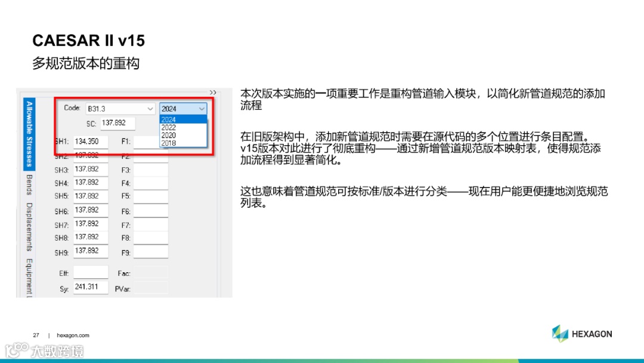Click the SH1 field 134.350
The height and width of the screenshot is (363, 644).
tap(91, 141)
